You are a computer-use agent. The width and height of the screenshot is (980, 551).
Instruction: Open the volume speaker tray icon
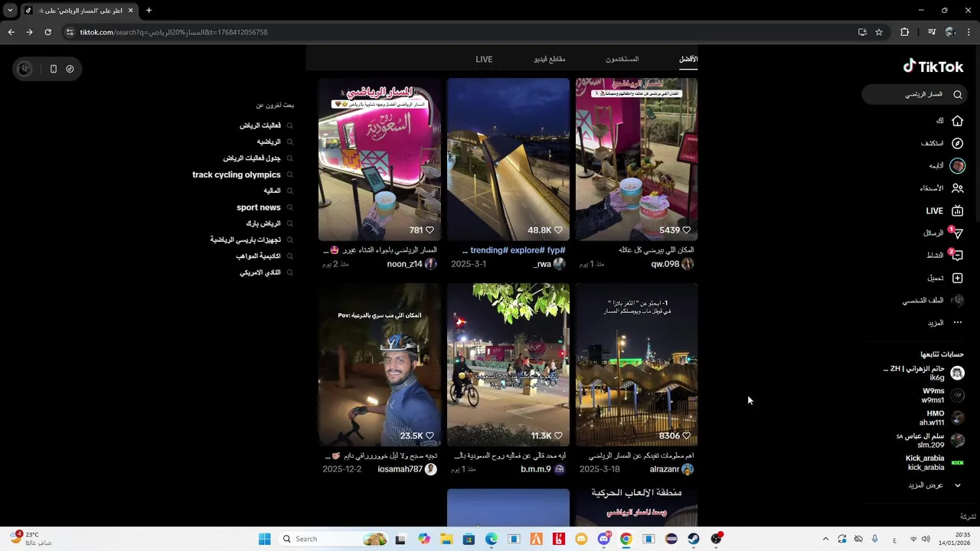926,540
